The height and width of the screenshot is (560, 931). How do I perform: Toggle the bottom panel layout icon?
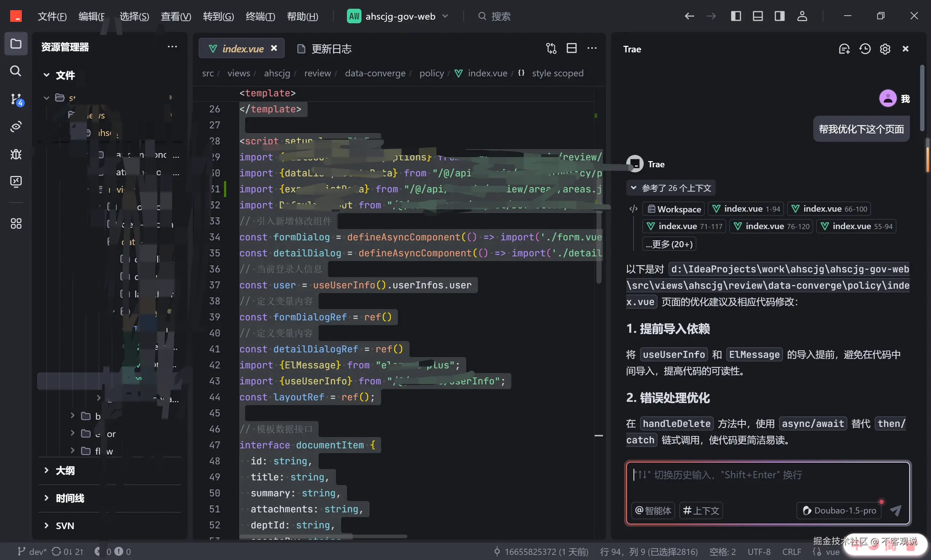(x=758, y=16)
